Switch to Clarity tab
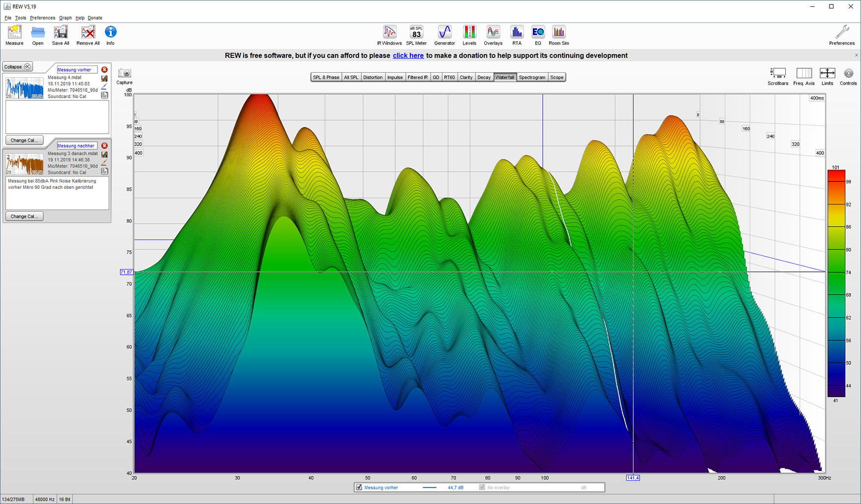 pos(466,77)
